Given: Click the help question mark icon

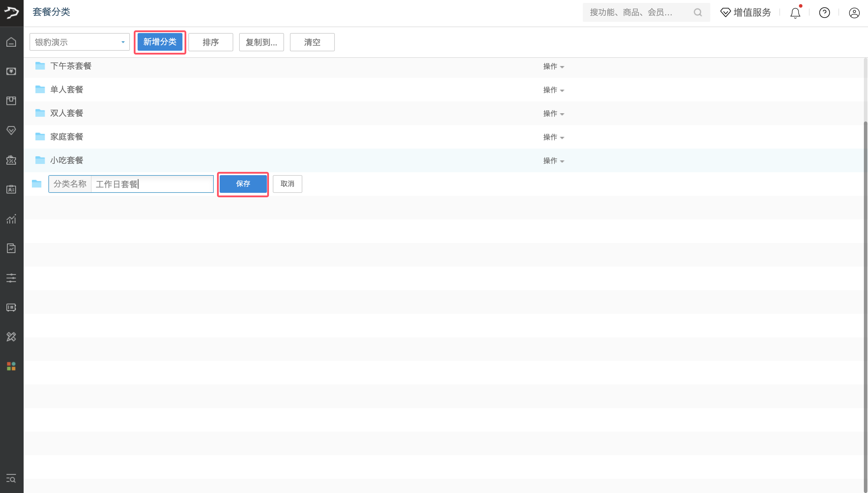Looking at the screenshot, I should point(824,13).
